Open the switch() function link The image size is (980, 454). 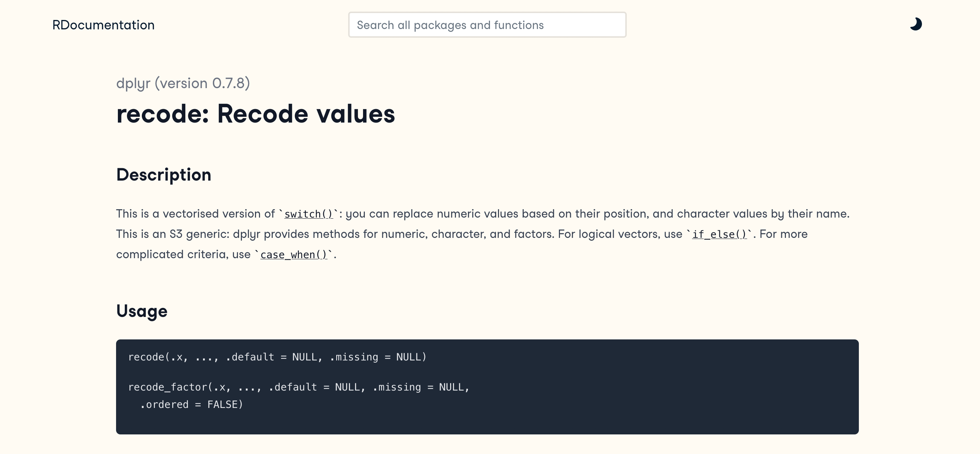[309, 214]
